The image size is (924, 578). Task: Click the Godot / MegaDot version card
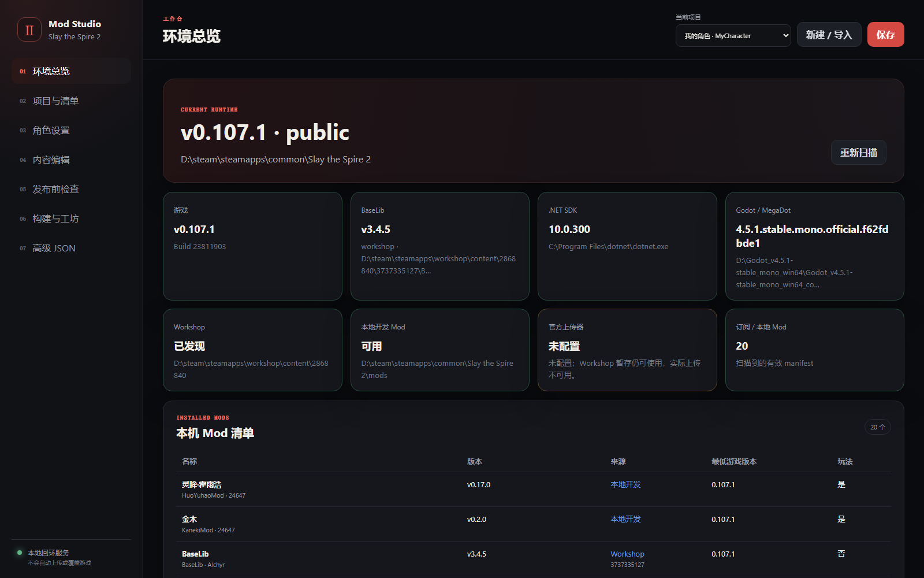point(815,246)
